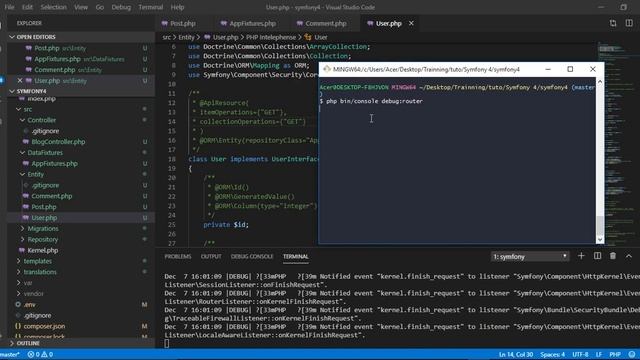Select the Terminal panel tab
Image resolution: width=640 pixels, height=360 pixels.
coord(296,256)
